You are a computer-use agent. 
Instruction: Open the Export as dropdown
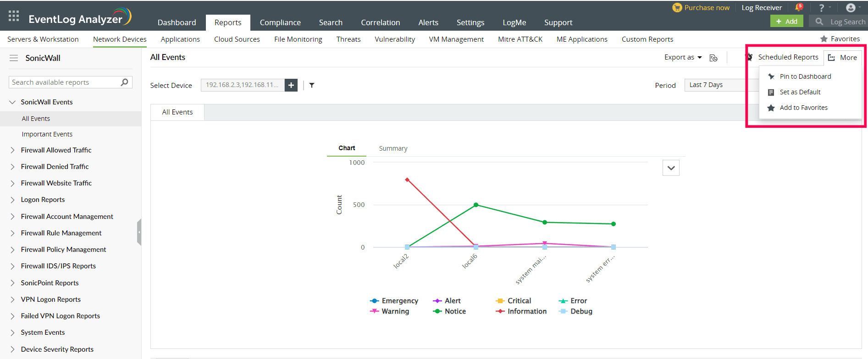[x=683, y=57]
